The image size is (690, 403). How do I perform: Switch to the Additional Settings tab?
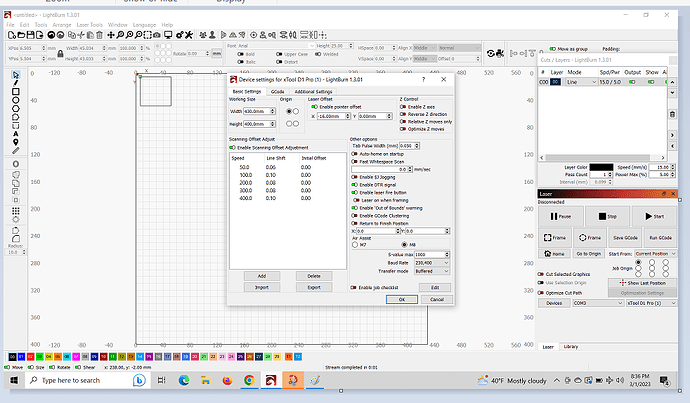coord(313,92)
